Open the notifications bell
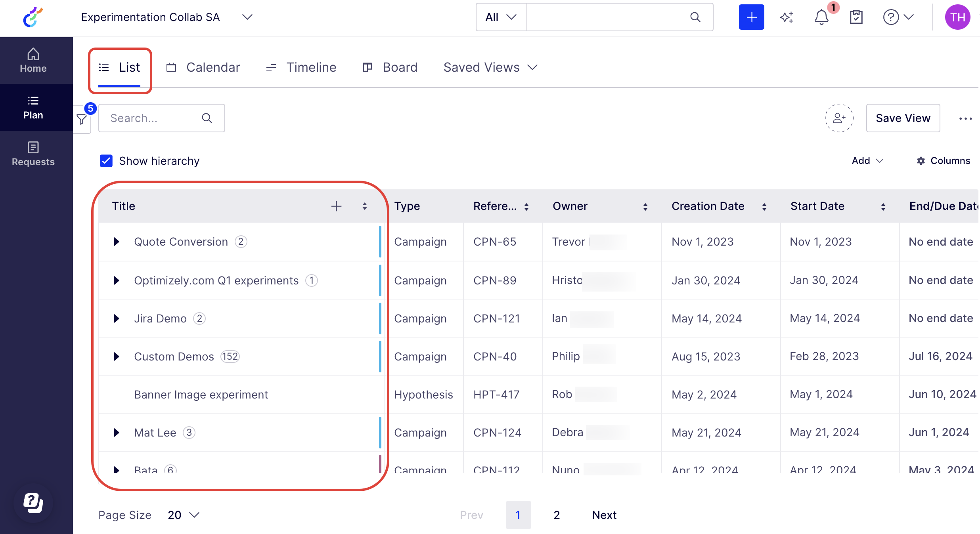This screenshot has width=980, height=534. (x=821, y=17)
